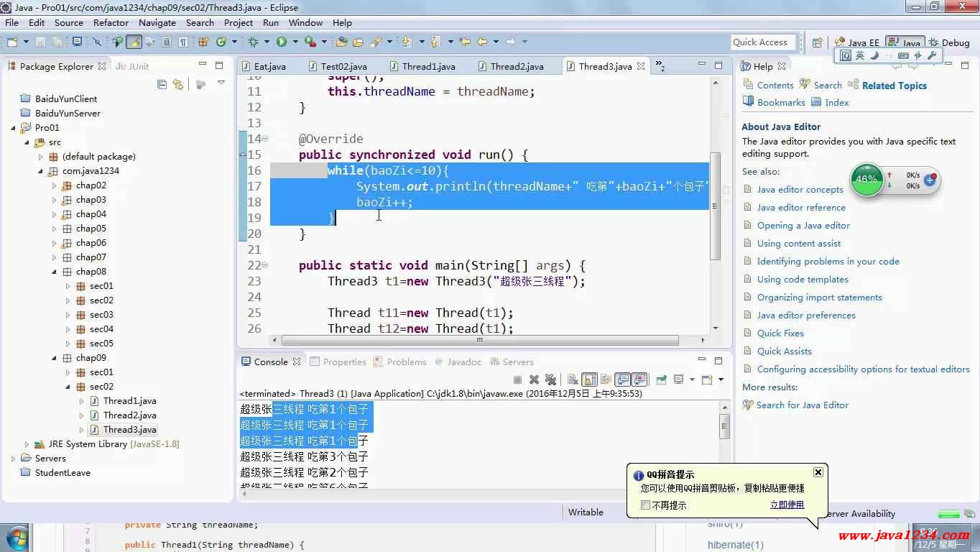Click the console vertical scrollbar thumb
980x552 pixels.
(724, 428)
